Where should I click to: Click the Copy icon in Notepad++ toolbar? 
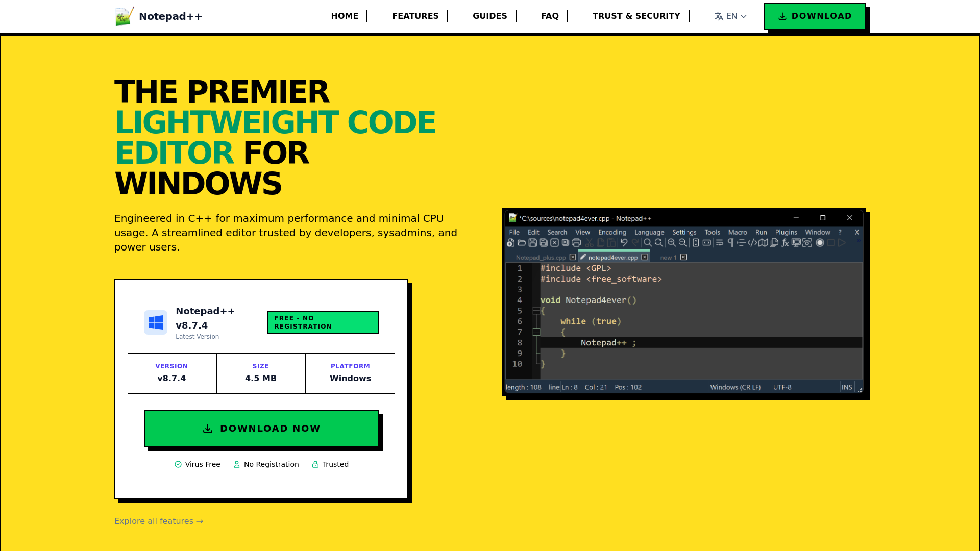601,243
